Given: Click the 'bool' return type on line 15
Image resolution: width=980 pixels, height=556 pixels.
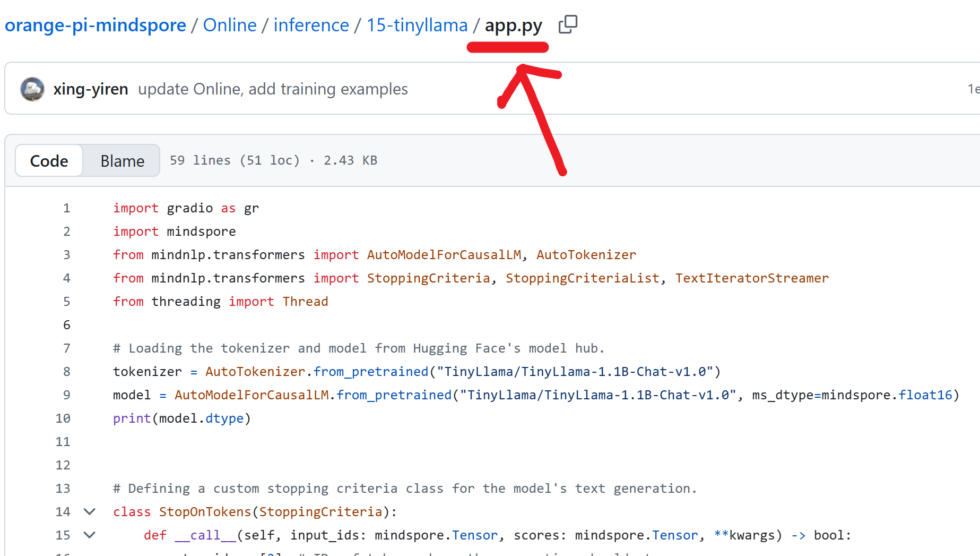Looking at the screenshot, I should pos(829,535).
